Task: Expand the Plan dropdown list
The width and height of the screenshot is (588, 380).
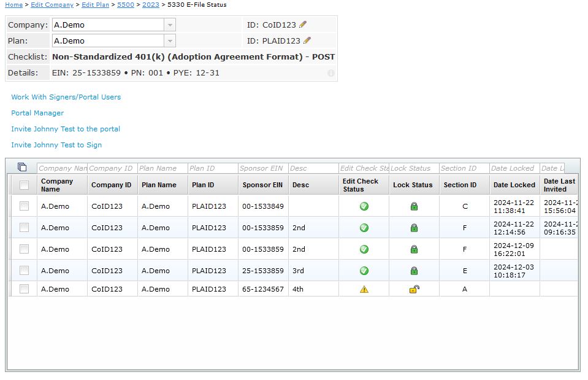Action: pos(170,41)
